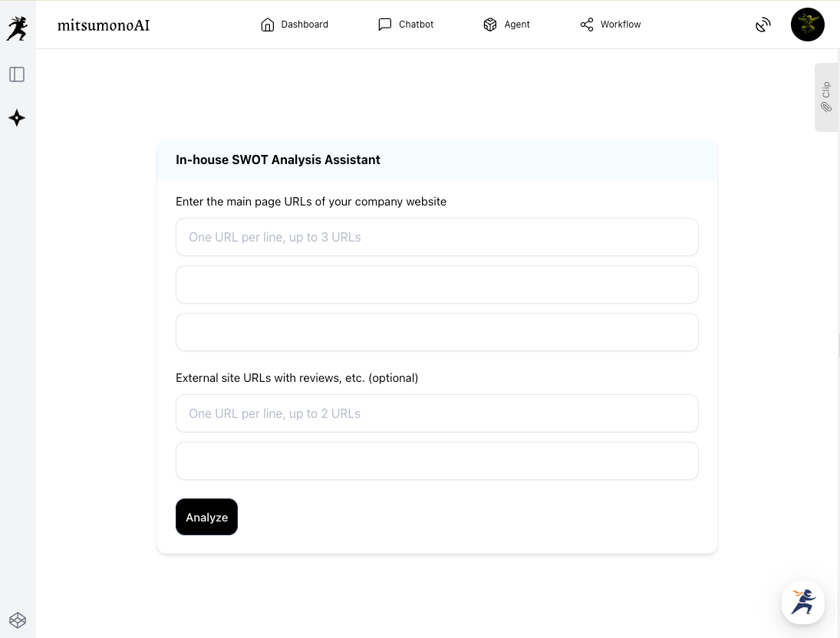Open the floating ninja assistant button
The image size is (840, 638).
(x=802, y=602)
